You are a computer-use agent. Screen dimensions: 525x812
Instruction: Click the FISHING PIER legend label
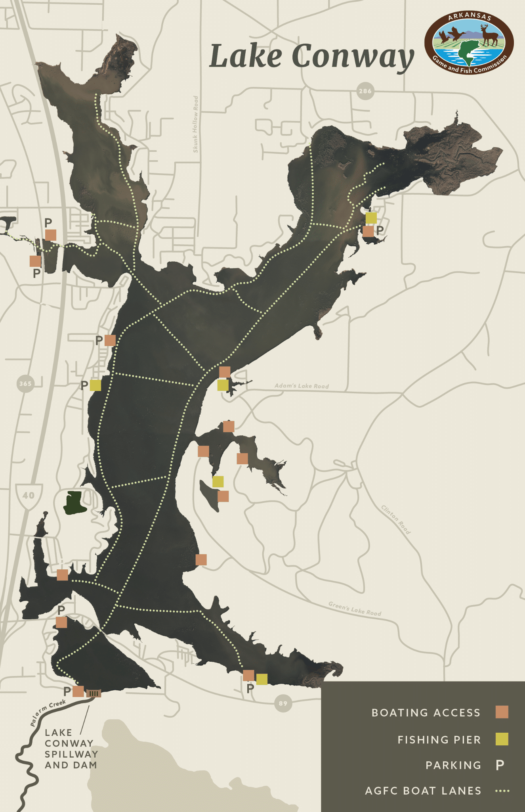click(439, 739)
